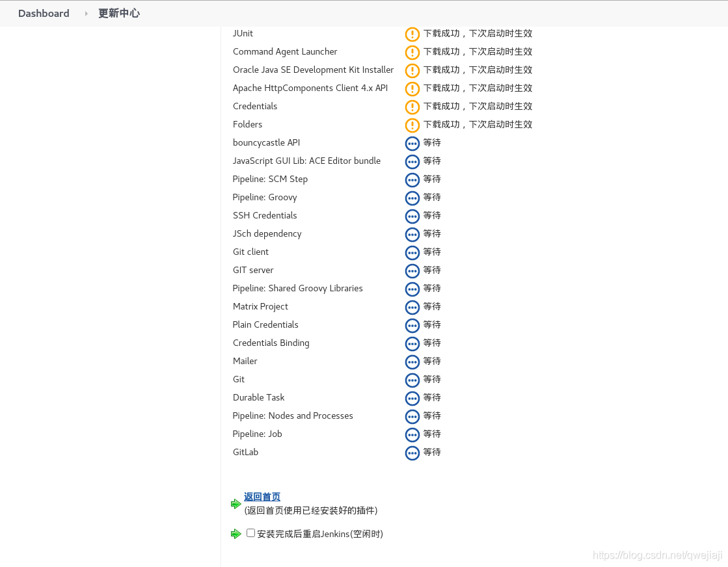The image size is (728, 567).
Task: Click the Apache HttpComponents Client status icon
Action: click(412, 88)
